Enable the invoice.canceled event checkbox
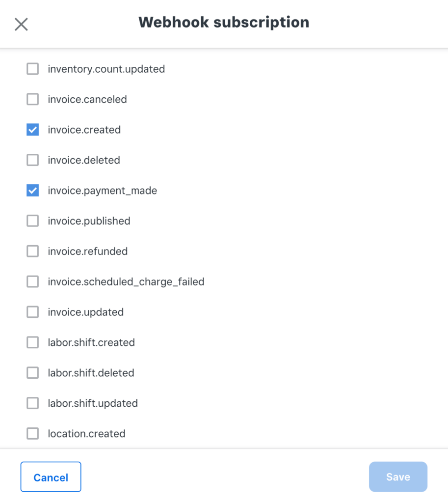This screenshot has height=503, width=448. [33, 99]
